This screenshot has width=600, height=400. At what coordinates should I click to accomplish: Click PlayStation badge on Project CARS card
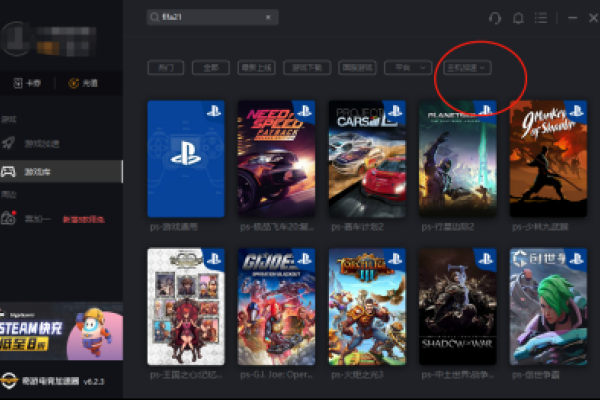tap(395, 111)
